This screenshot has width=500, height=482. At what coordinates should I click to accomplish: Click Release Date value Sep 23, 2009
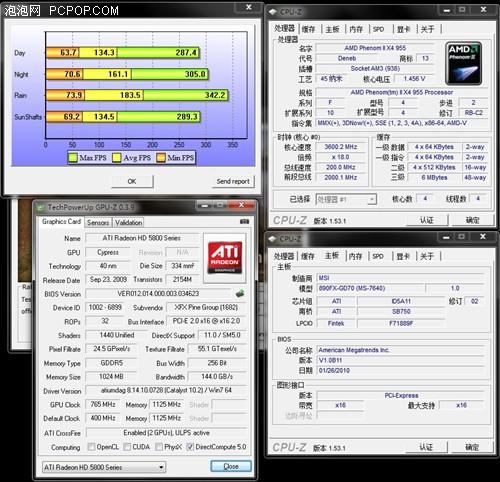click(x=108, y=279)
